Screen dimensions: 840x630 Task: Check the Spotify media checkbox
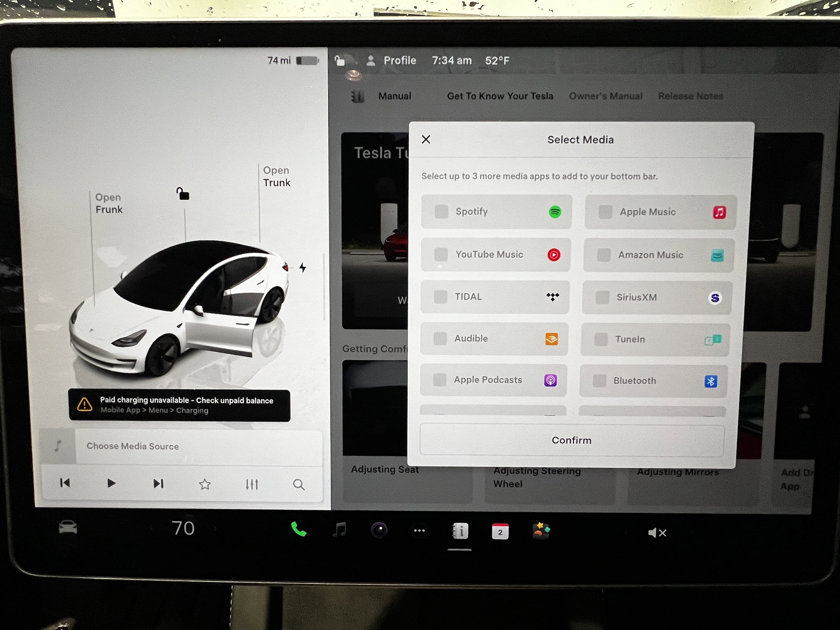442,212
